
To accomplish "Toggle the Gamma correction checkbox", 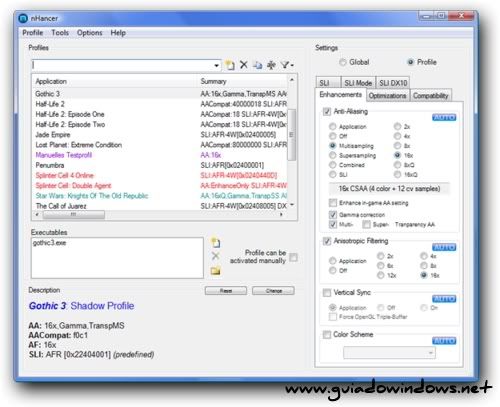I will tap(333, 215).
